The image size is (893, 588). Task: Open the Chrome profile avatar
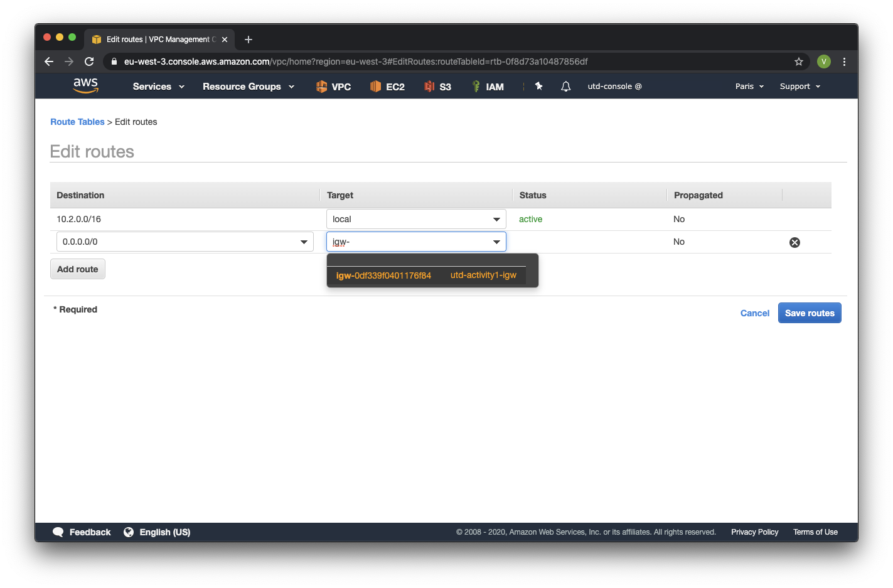point(824,61)
